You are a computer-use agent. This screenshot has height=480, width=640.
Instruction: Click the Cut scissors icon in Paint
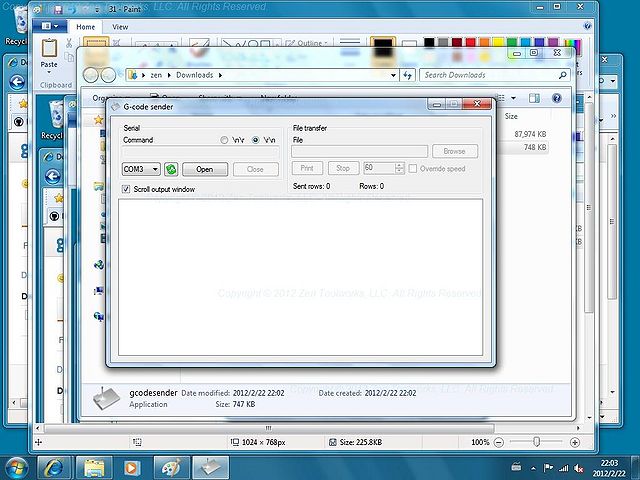(69, 42)
